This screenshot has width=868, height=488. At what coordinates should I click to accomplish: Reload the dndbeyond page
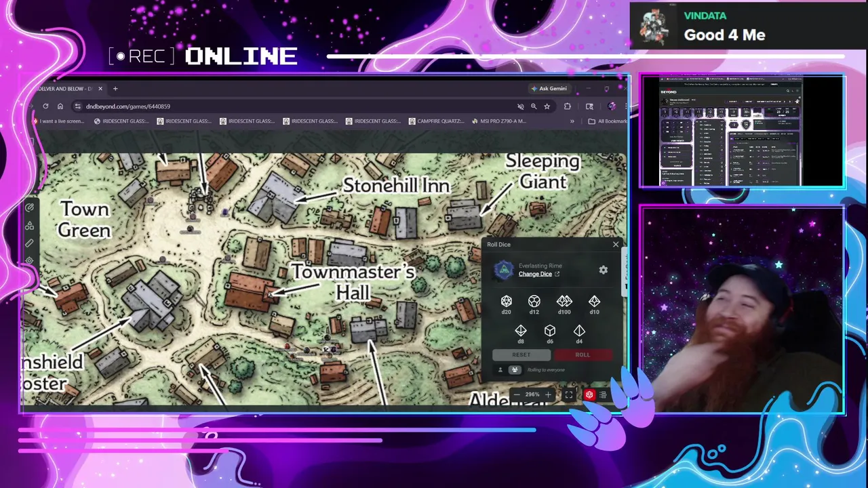pyautogui.click(x=45, y=106)
